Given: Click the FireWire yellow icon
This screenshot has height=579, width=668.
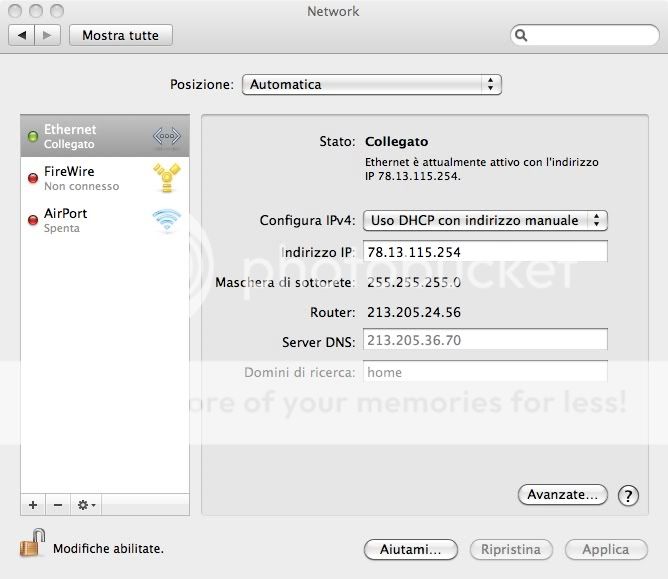Looking at the screenshot, I should pyautogui.click(x=167, y=178).
